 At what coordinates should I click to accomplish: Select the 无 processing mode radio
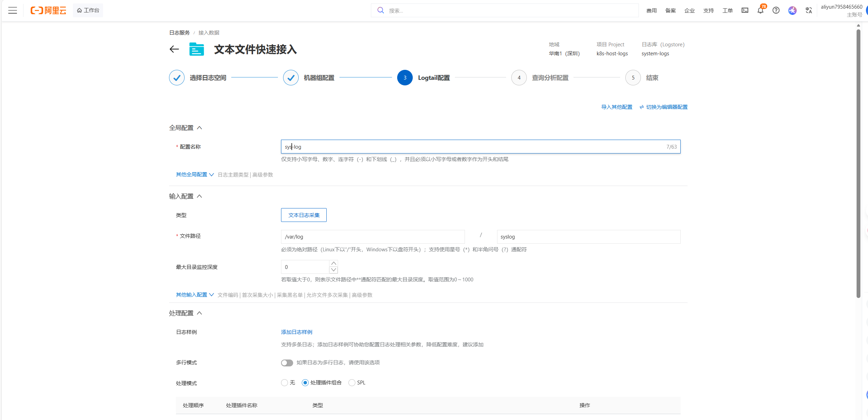284,383
